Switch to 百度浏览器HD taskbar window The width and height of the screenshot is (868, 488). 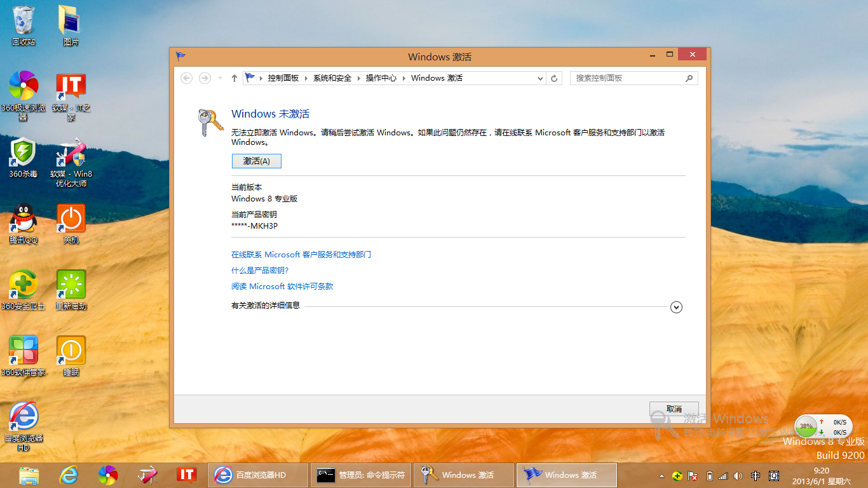(257, 475)
